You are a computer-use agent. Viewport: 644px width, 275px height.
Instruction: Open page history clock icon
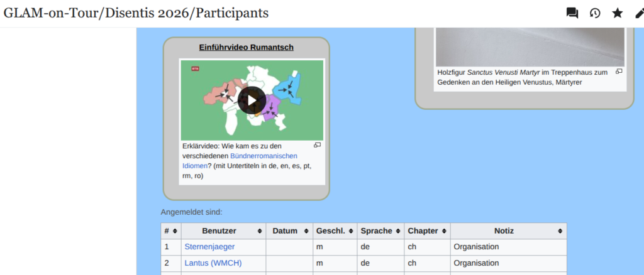pos(595,13)
